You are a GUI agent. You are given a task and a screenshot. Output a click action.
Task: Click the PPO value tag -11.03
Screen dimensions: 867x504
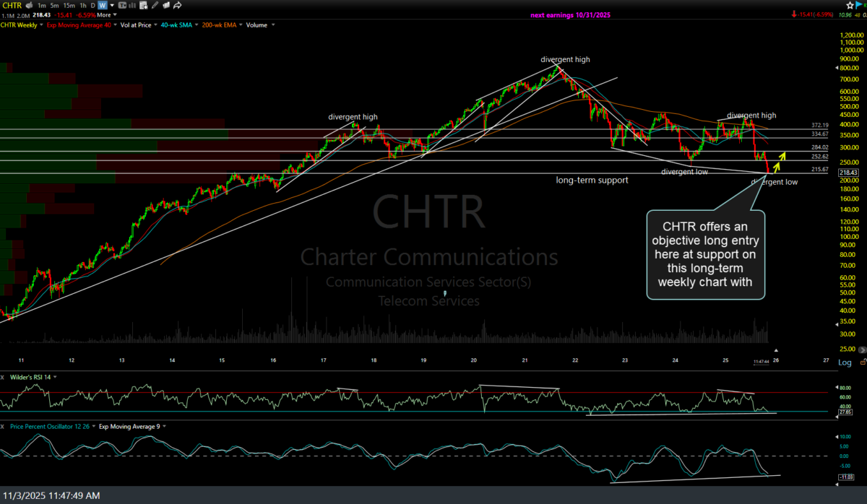click(x=845, y=477)
